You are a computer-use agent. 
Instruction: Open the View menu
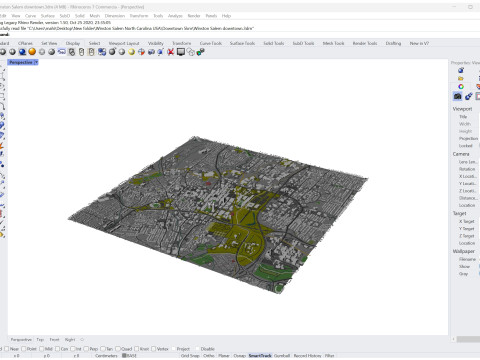(x=16, y=16)
